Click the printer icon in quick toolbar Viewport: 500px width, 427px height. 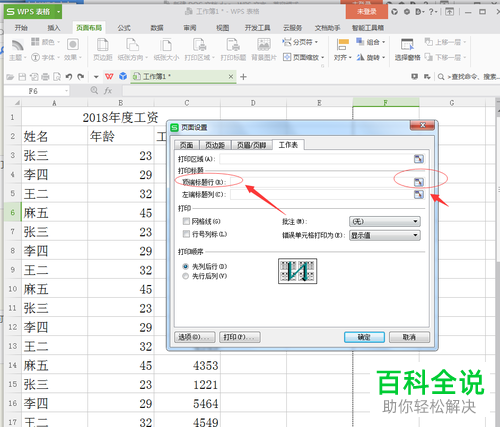(x=45, y=77)
